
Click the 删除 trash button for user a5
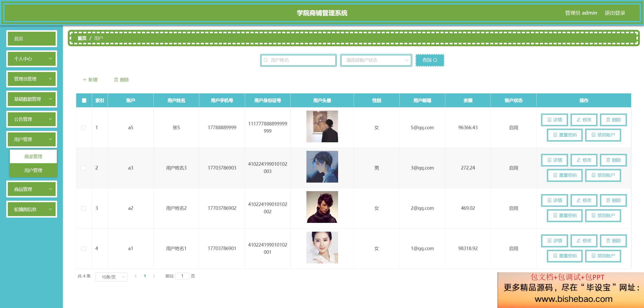click(613, 120)
